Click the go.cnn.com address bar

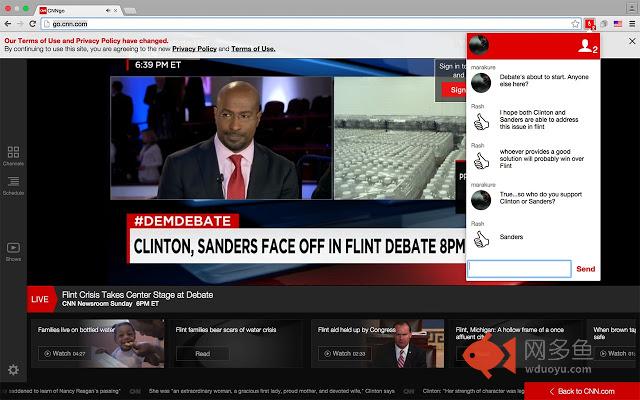point(310,24)
